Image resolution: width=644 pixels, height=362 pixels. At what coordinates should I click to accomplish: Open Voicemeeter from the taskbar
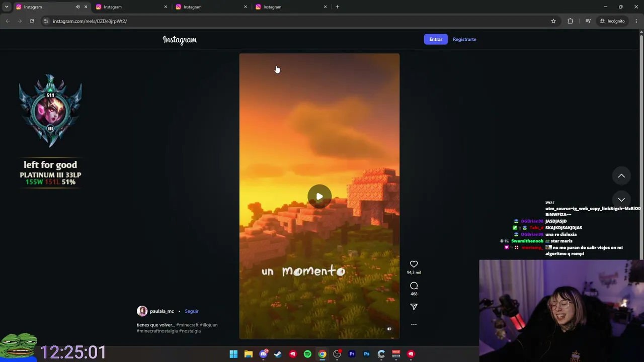point(396,354)
